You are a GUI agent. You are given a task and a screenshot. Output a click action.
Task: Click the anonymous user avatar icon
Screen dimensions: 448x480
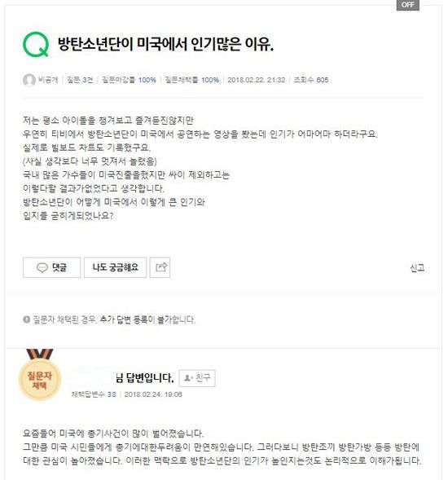(29, 80)
